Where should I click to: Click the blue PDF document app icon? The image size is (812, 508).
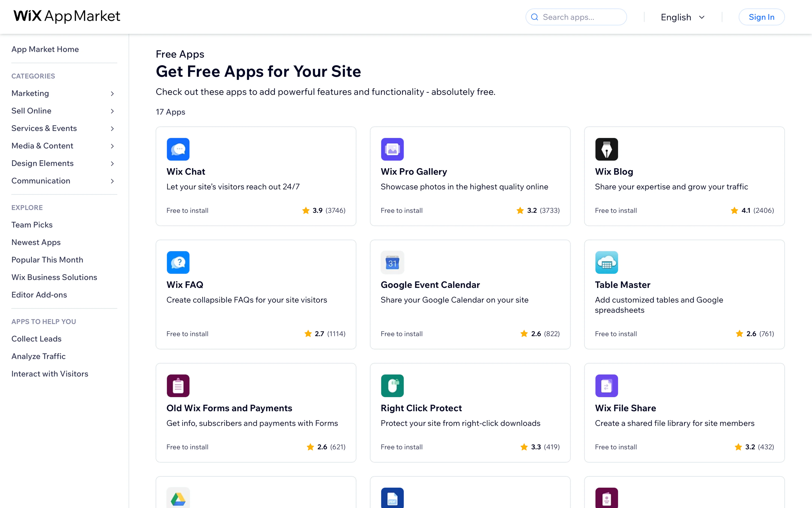tap(392, 498)
